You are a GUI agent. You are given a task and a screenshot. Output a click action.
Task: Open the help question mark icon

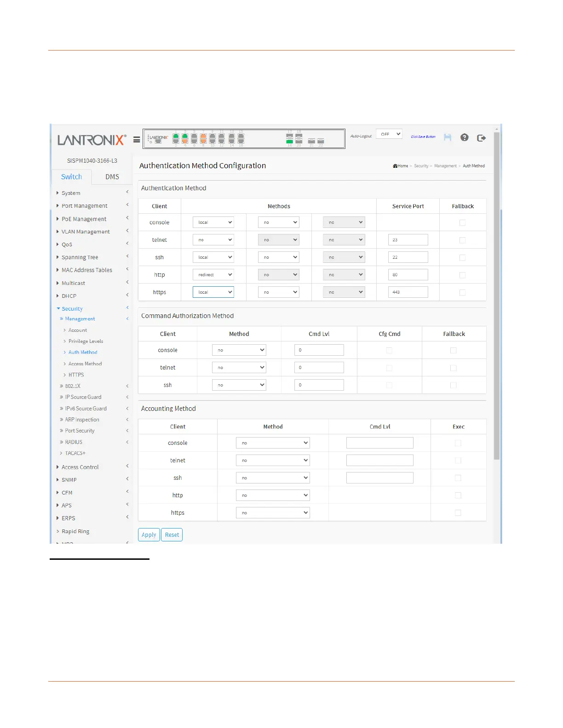[x=465, y=137]
